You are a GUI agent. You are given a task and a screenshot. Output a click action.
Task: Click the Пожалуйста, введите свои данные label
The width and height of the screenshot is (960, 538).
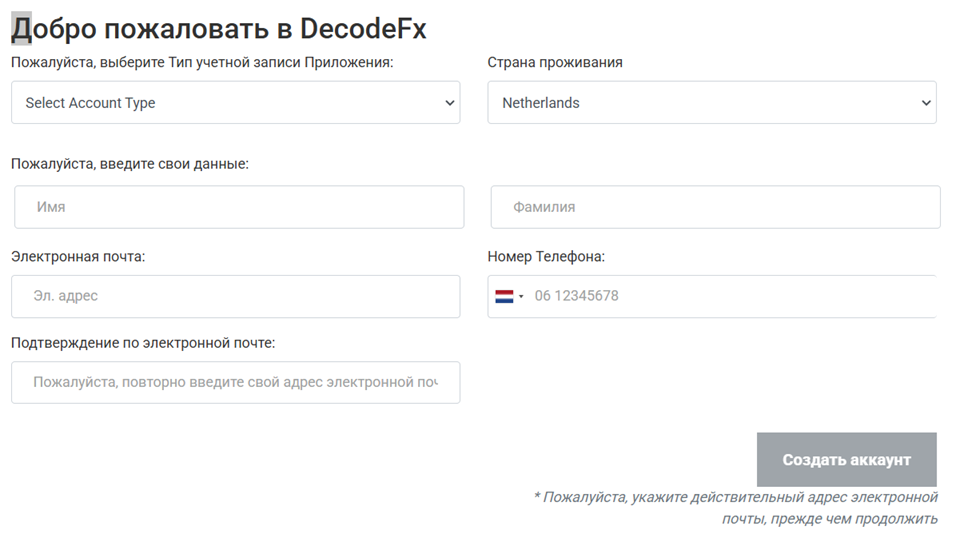pos(130,164)
